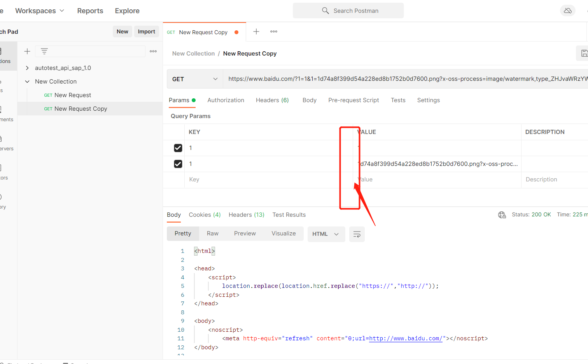Select the response Body tab
Image resolution: width=588 pixels, height=364 pixels.
174,215
